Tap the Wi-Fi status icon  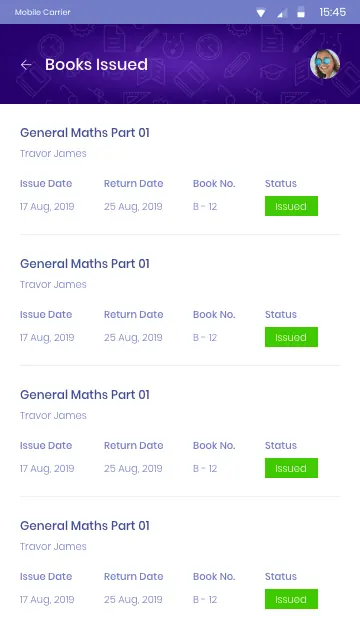tap(261, 13)
